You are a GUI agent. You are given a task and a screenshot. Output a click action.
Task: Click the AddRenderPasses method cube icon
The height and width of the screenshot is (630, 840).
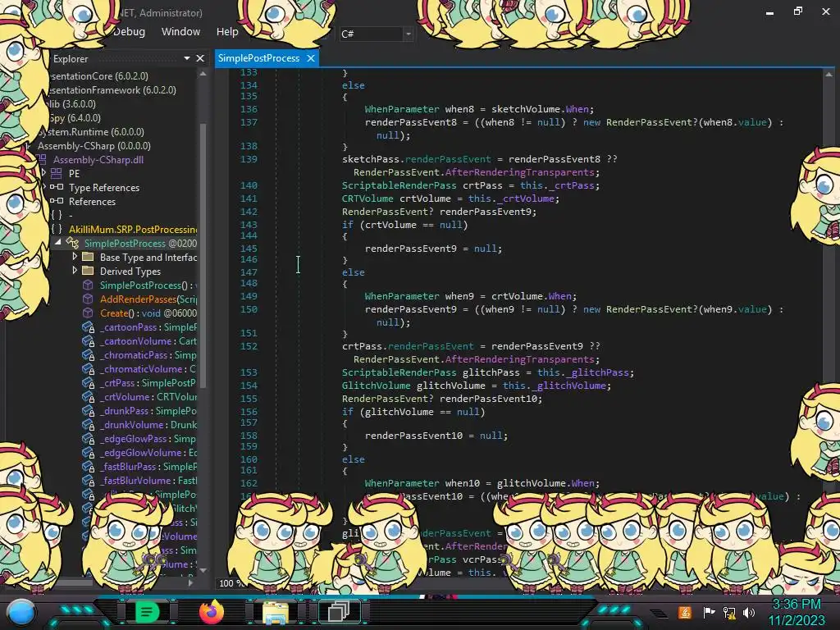point(88,299)
